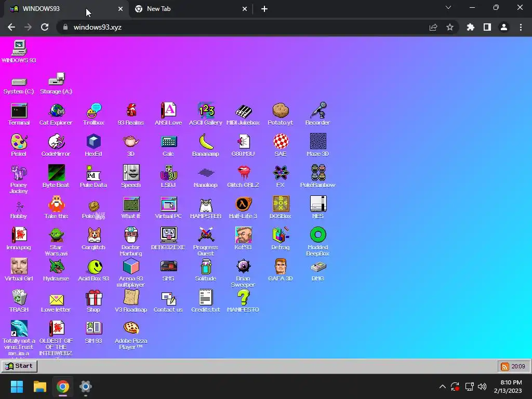Select the HexEd cube icon
The height and width of the screenshot is (399, 532).
[x=94, y=145]
